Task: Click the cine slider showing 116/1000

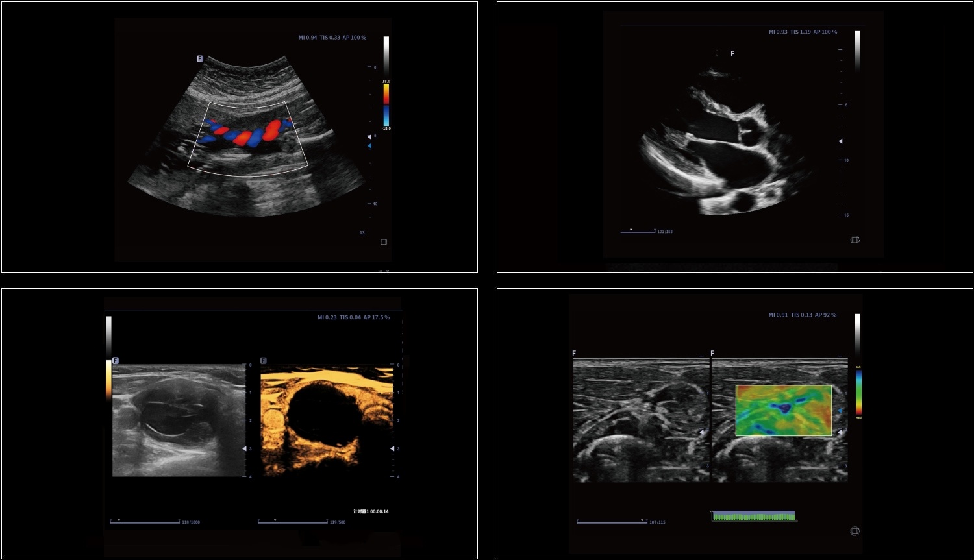Action: [145, 522]
